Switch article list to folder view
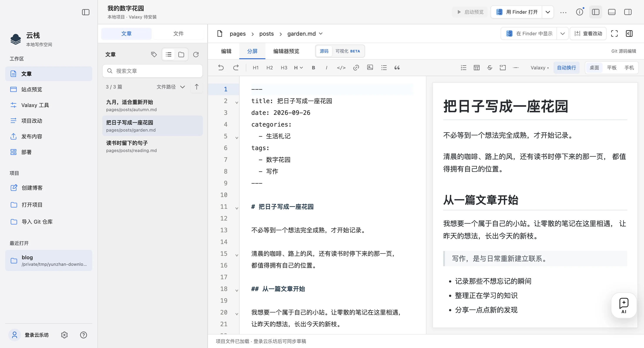 181,54
